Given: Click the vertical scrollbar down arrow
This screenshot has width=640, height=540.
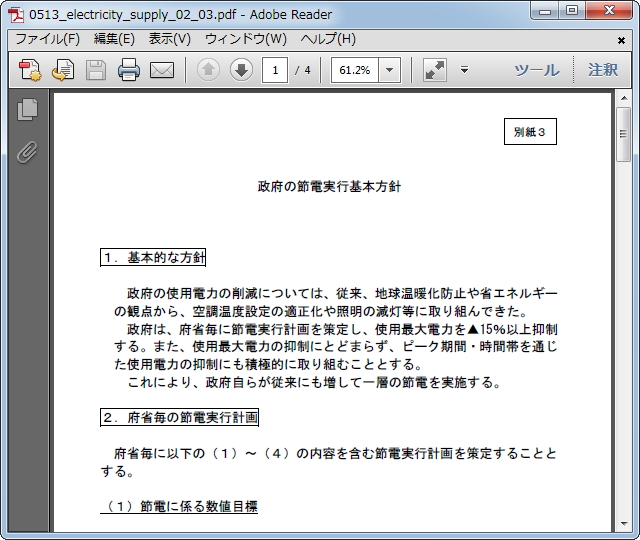Looking at the screenshot, I should coord(624,524).
